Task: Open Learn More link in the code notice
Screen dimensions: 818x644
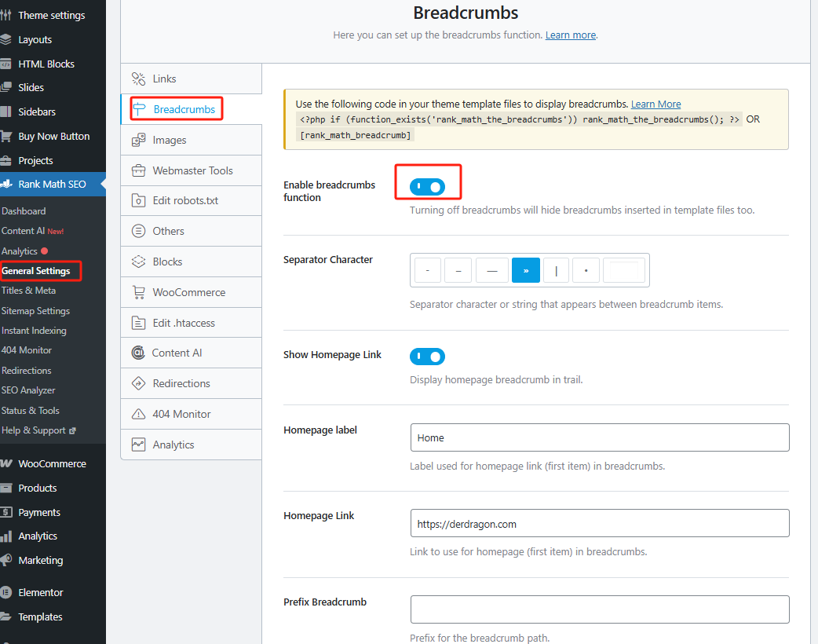Action: tap(655, 104)
